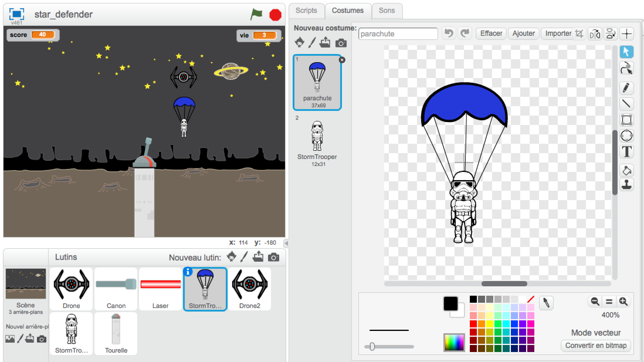This screenshot has width=644, height=362.
Task: Select the Text tool
Action: 626,152
